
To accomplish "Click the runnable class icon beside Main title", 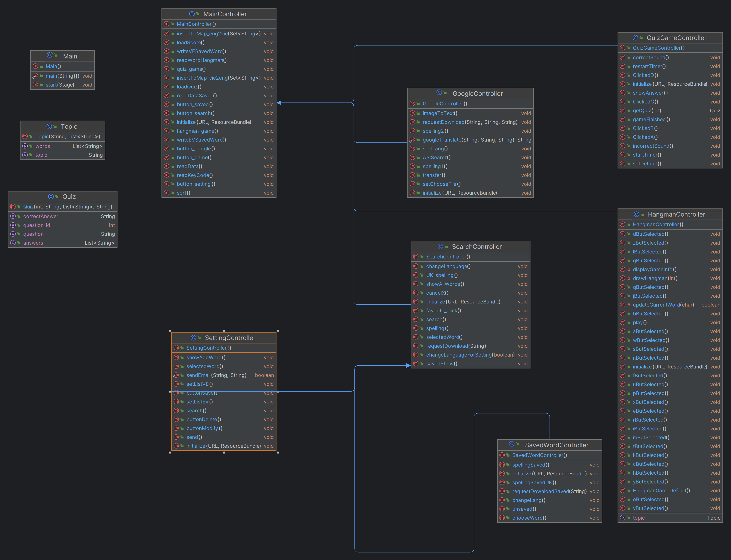I will click(x=50, y=55).
